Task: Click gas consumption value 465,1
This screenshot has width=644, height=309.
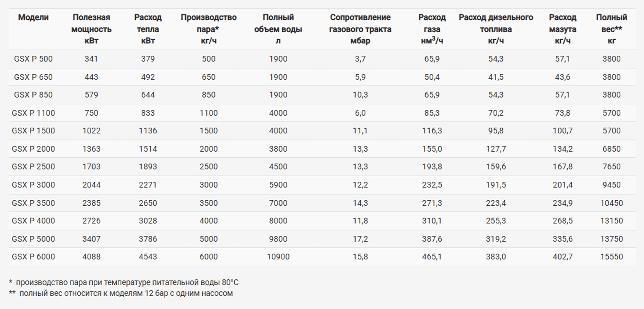Action: point(432,257)
